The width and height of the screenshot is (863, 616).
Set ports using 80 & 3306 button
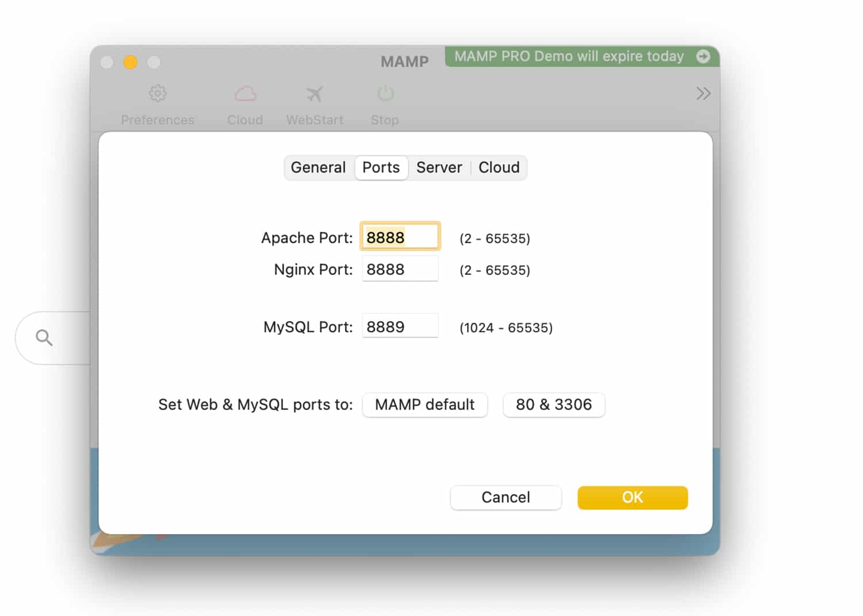553,405
